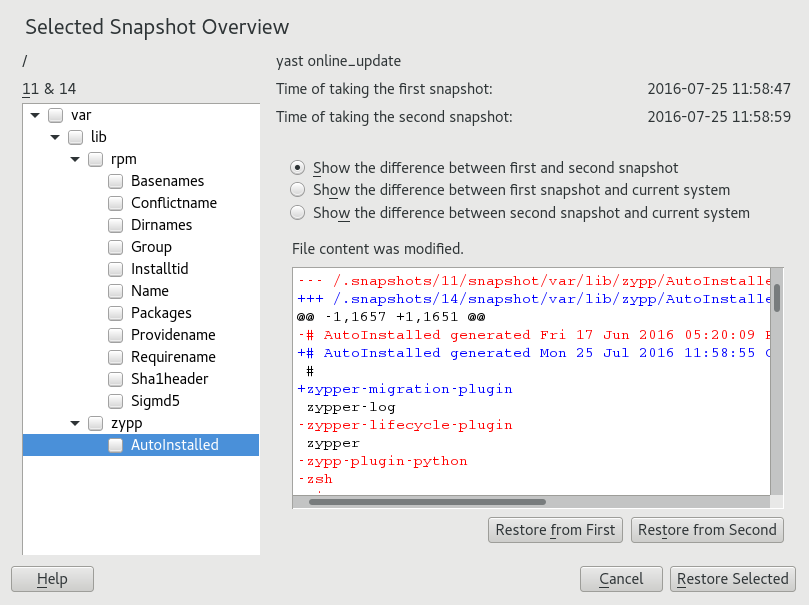Choose first snapshot versus current system

coord(297,190)
